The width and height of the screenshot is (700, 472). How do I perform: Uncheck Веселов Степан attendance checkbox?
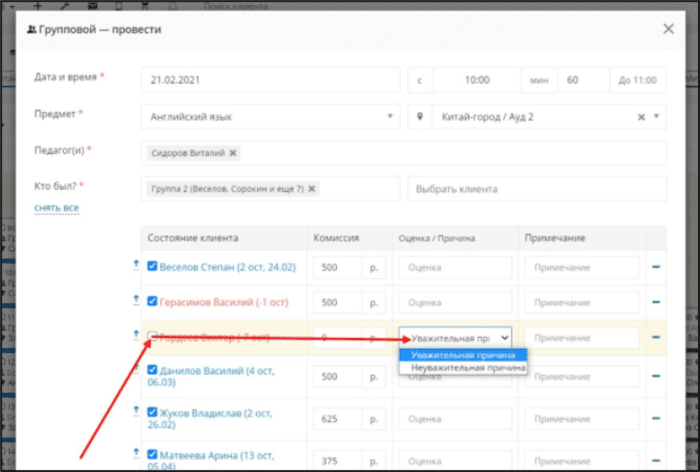coord(152,266)
